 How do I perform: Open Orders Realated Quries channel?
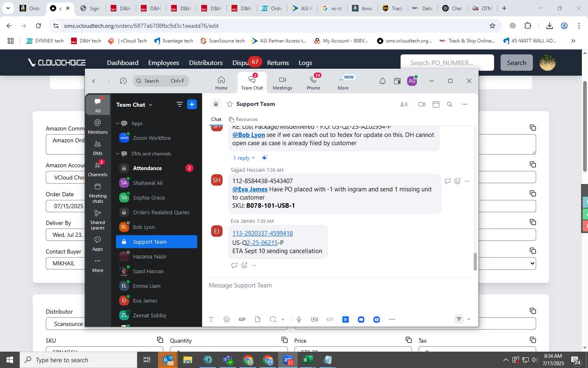156,212
